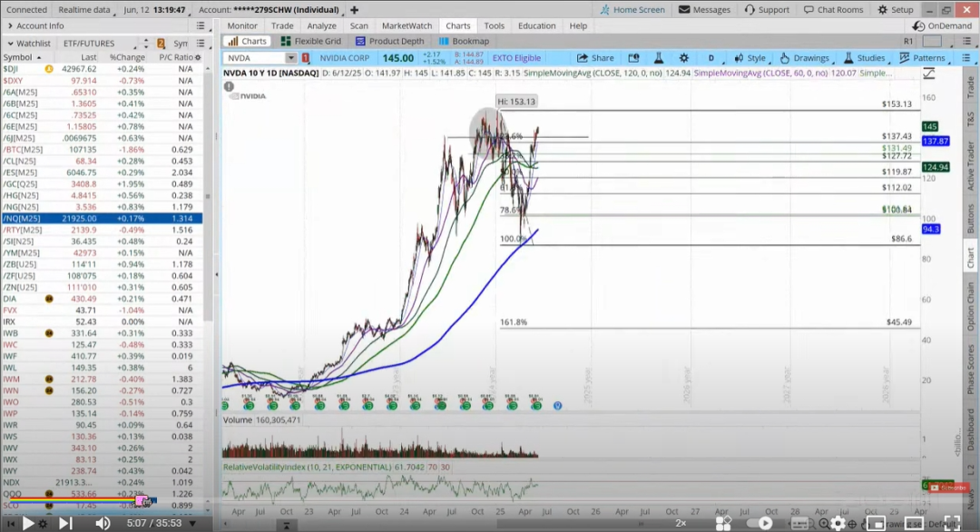
Task: Switch to the MarketWatch tab
Action: click(x=407, y=25)
